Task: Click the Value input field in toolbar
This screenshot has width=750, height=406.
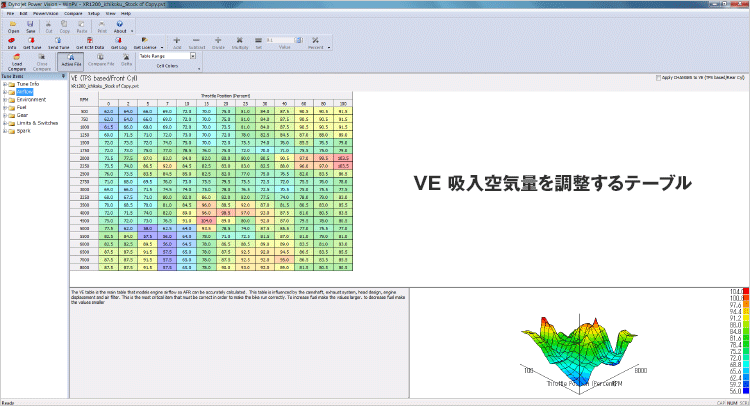Action: tap(280, 40)
